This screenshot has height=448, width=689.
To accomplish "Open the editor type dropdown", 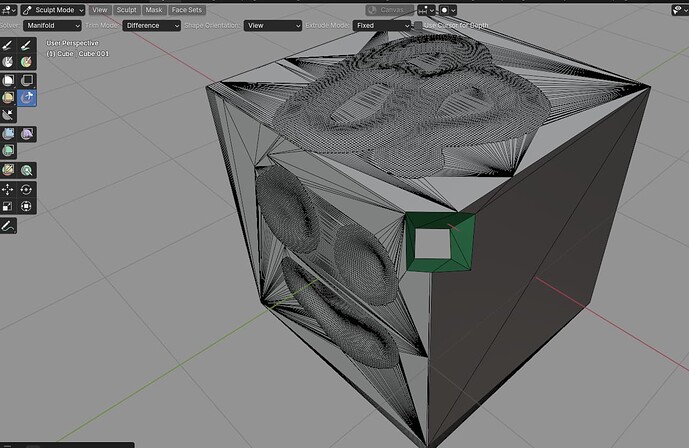I will click(x=8, y=10).
